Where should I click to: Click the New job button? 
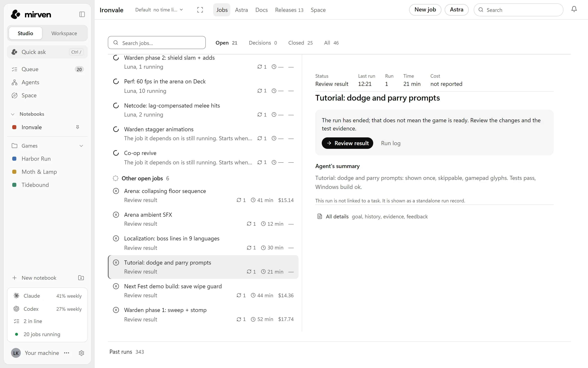(425, 10)
